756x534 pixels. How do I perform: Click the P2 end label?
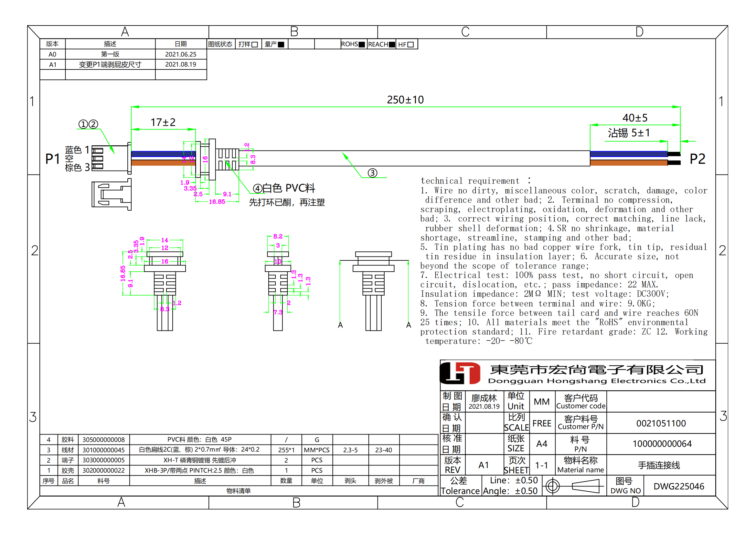tap(697, 159)
